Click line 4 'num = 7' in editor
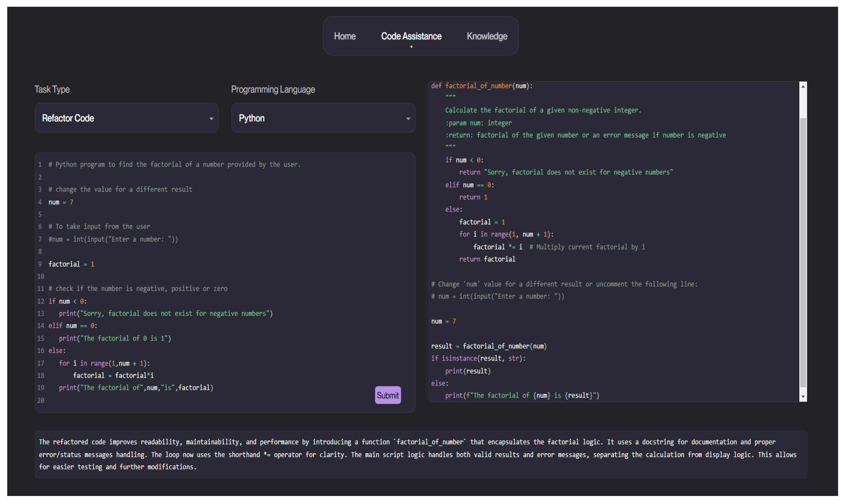The width and height of the screenshot is (843, 504). coord(61,202)
